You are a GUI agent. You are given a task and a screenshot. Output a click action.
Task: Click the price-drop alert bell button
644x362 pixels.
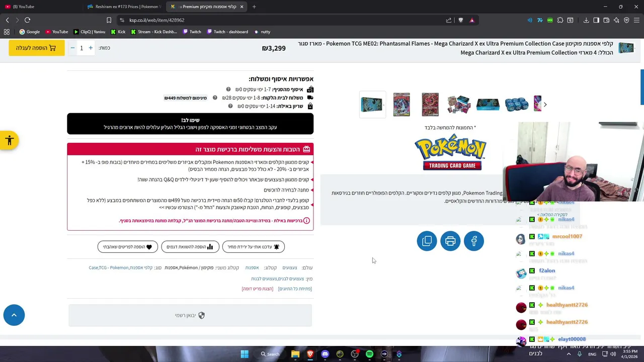click(254, 247)
